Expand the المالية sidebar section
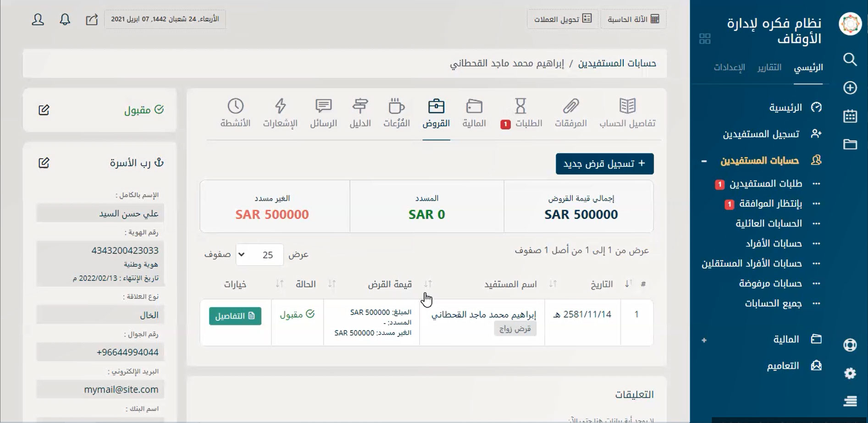 pyautogui.click(x=704, y=340)
